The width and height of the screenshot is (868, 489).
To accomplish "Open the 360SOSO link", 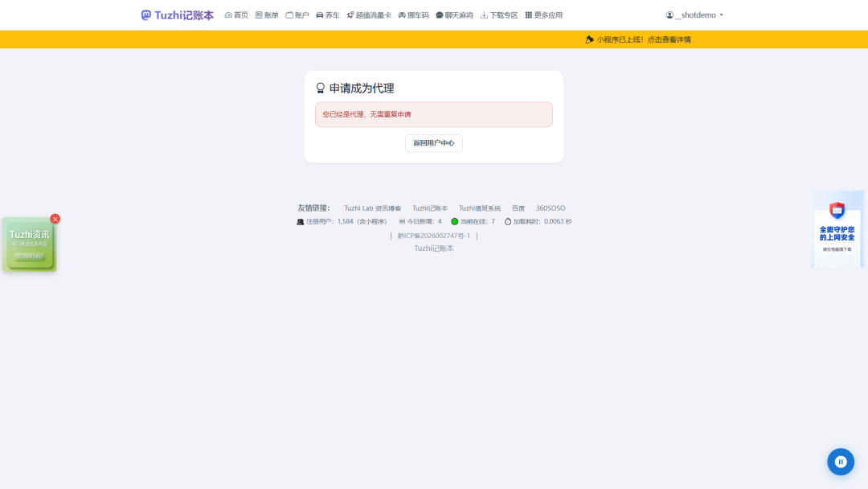I will [x=551, y=208].
